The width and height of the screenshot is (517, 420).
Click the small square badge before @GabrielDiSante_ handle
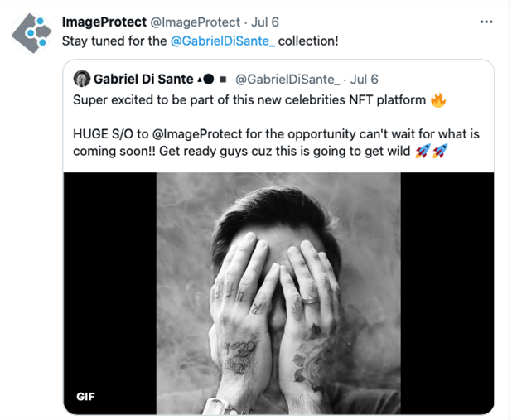pyautogui.click(x=223, y=80)
